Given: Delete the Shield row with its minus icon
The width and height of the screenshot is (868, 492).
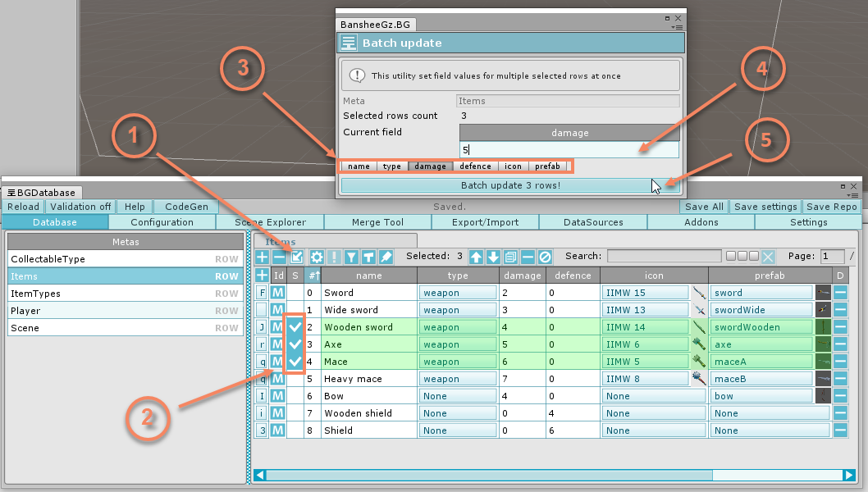Looking at the screenshot, I should [x=841, y=430].
